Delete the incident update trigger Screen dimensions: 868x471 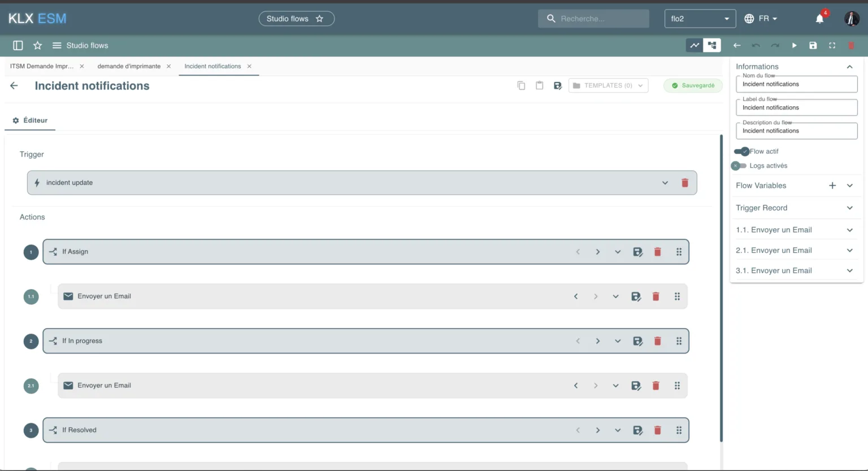[x=685, y=183]
